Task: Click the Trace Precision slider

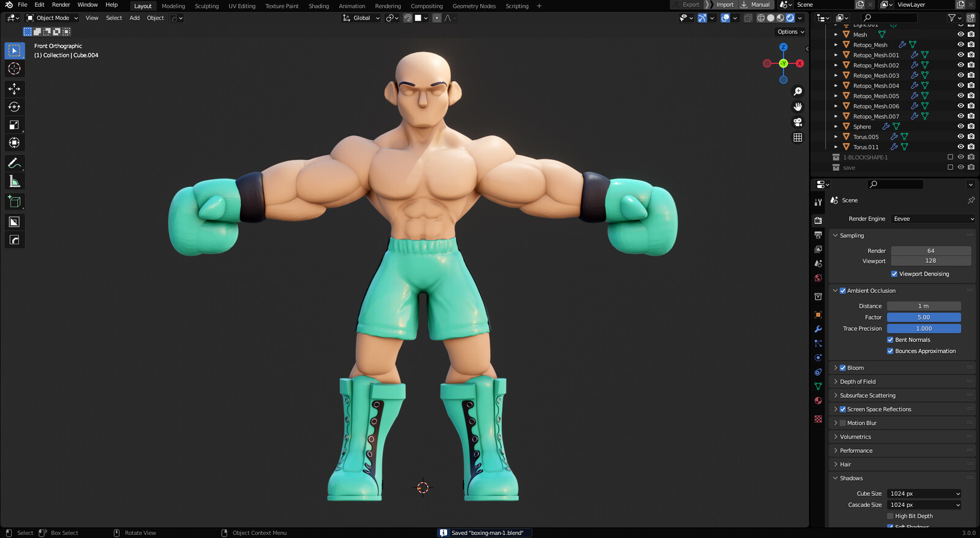Action: [924, 329]
